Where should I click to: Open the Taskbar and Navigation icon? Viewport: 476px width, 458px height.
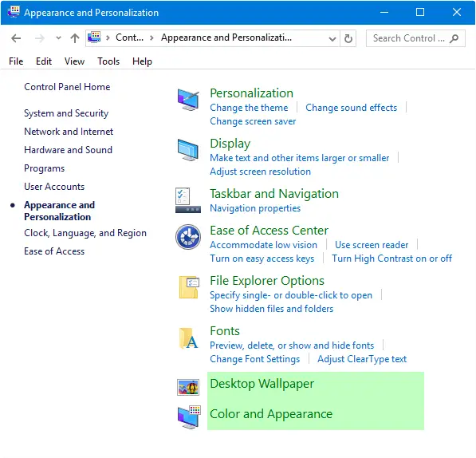point(188,200)
